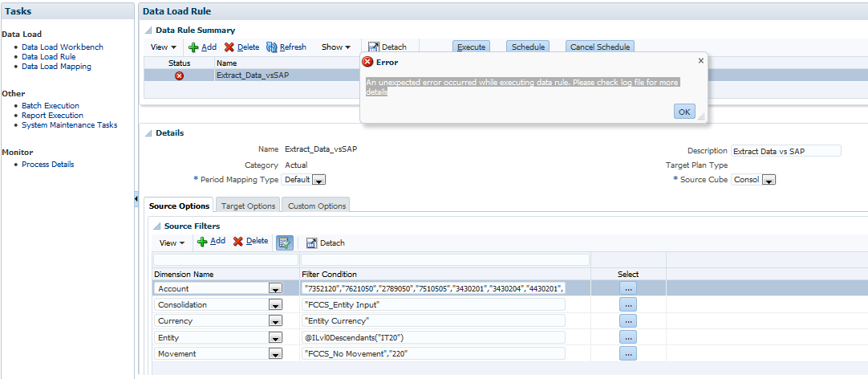
Task: Click the Schedule button
Action: tap(528, 47)
